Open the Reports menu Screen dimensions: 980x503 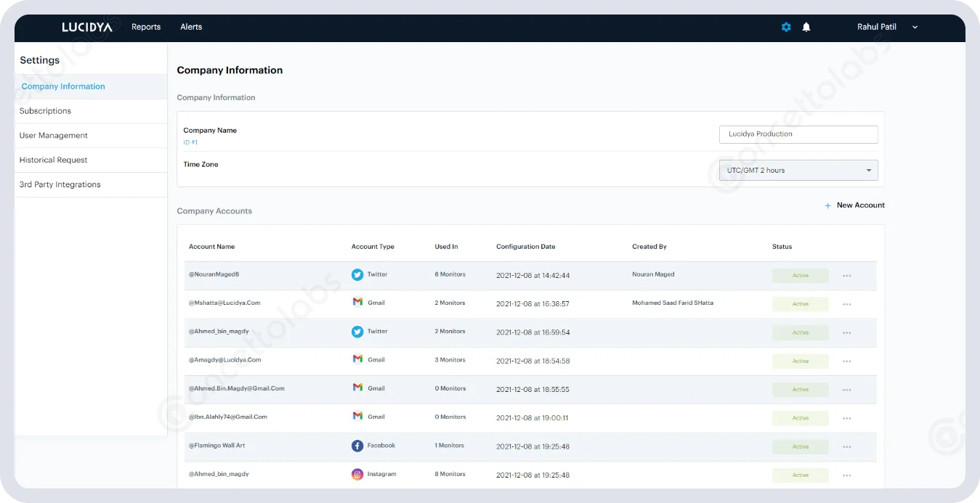pos(145,27)
